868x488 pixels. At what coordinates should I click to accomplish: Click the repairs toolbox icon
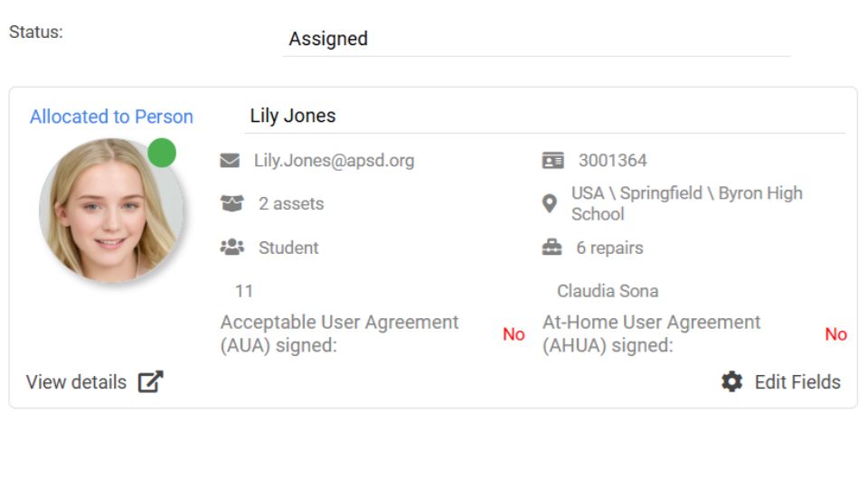pos(552,248)
